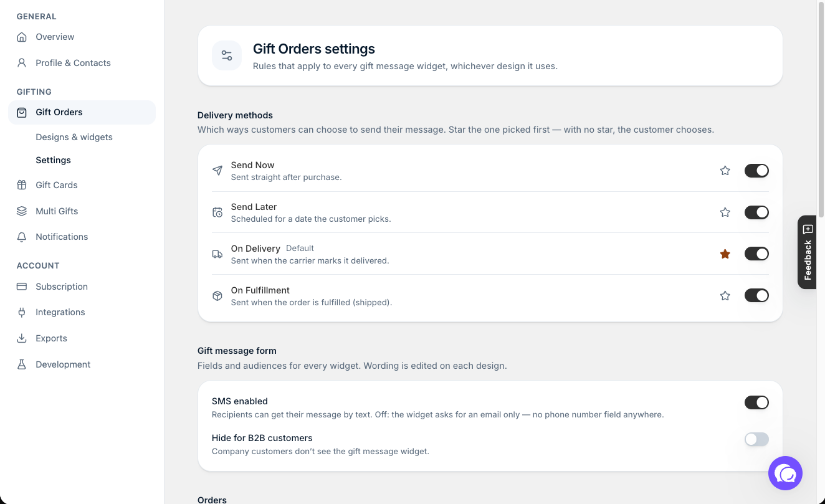825x504 pixels.
Task: Click the Hide for B2B customers label
Action: [262, 438]
